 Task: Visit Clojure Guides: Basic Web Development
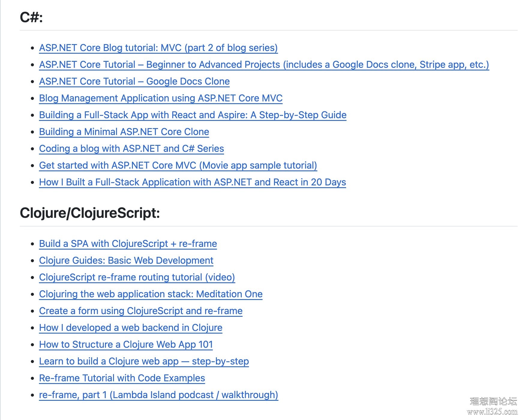coord(126,260)
